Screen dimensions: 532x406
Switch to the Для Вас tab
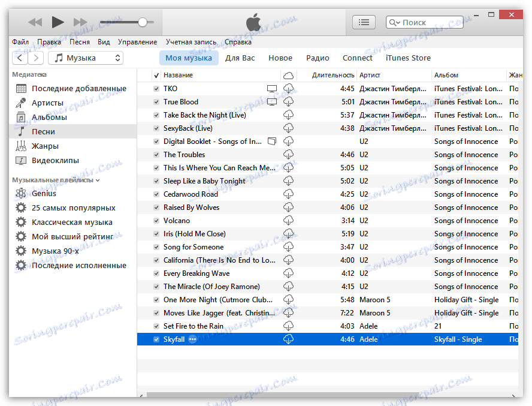click(240, 58)
